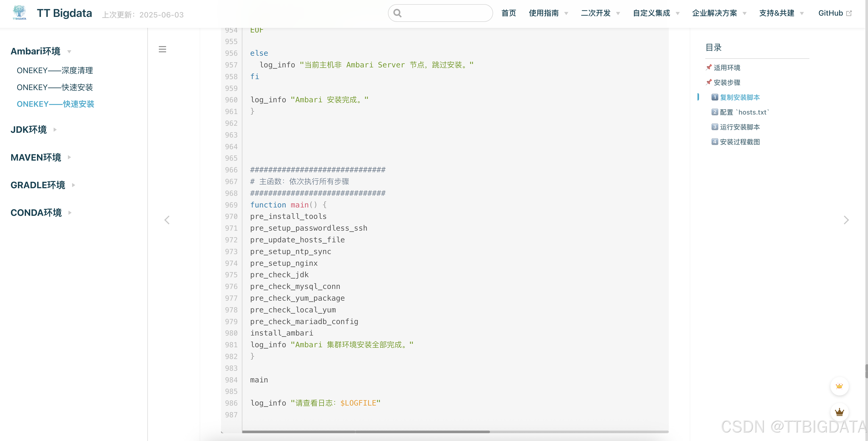The width and height of the screenshot is (868, 441).
Task: Click the search magnifier icon
Action: (398, 13)
